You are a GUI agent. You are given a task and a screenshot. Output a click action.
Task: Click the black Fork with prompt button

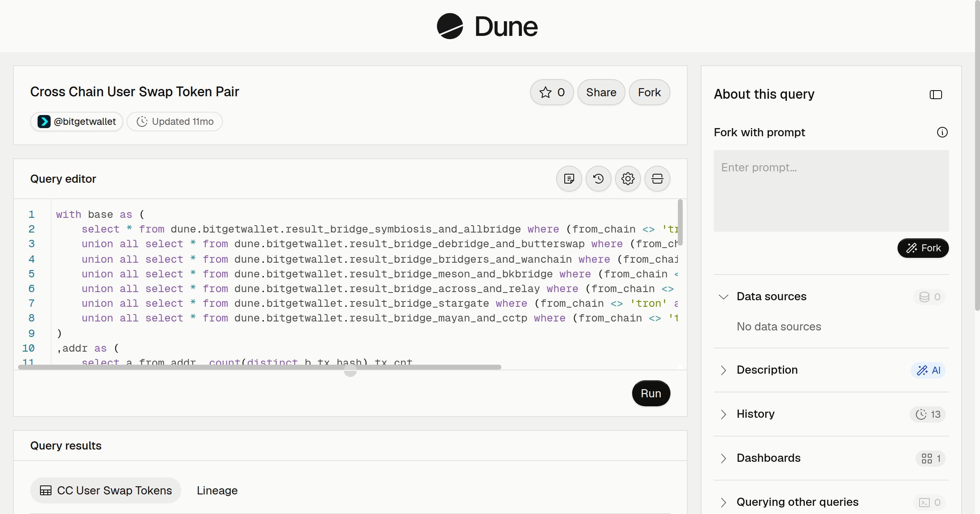tap(923, 248)
